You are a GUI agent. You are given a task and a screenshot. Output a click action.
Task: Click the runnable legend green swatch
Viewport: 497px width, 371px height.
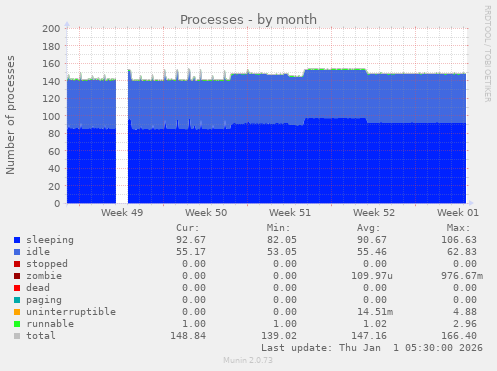point(17,324)
